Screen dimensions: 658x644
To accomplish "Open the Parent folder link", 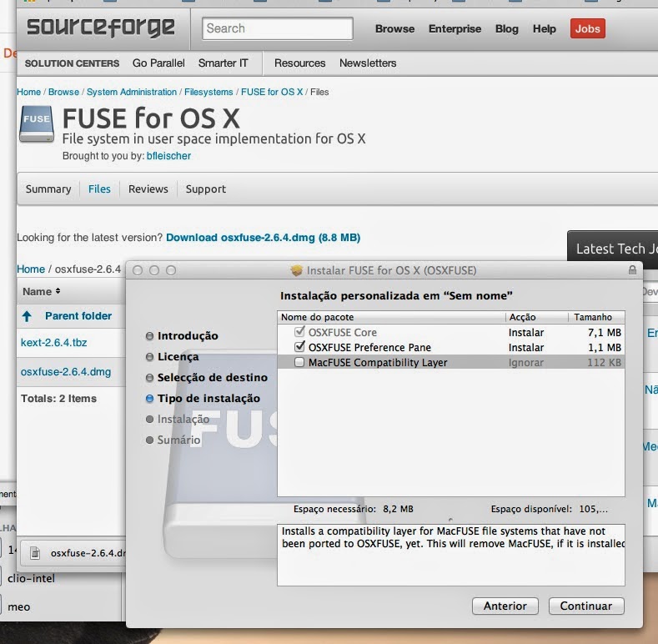I will 78,315.
